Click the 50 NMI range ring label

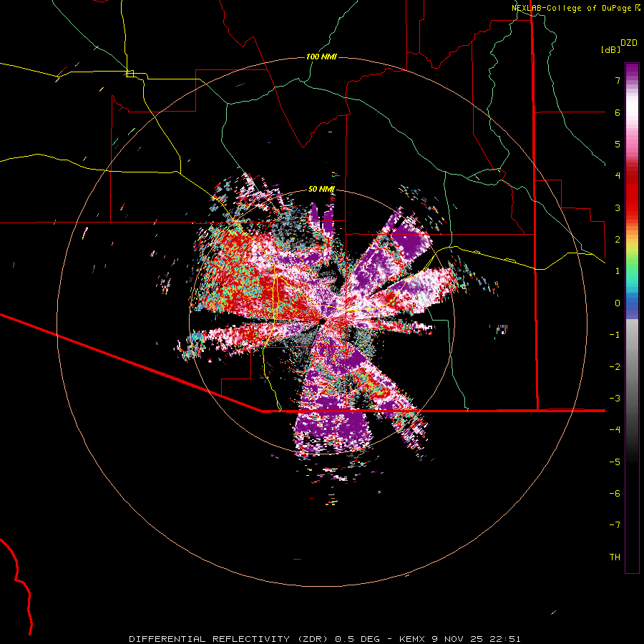(321, 189)
